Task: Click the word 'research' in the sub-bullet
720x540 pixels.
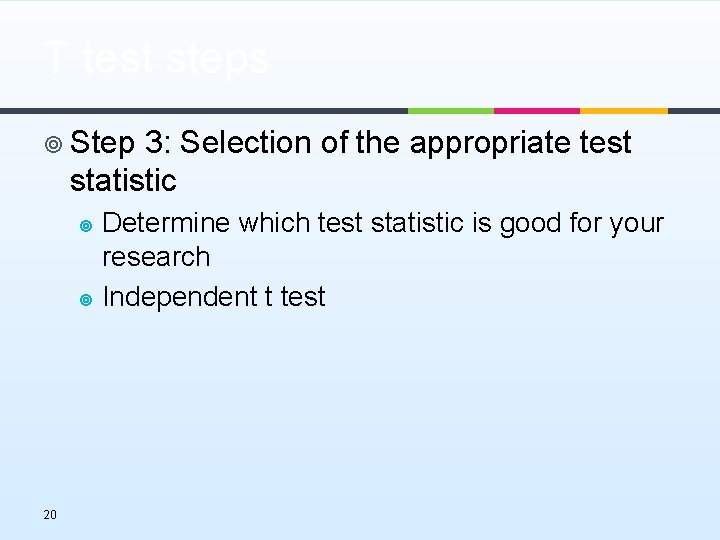Action: pos(156,257)
